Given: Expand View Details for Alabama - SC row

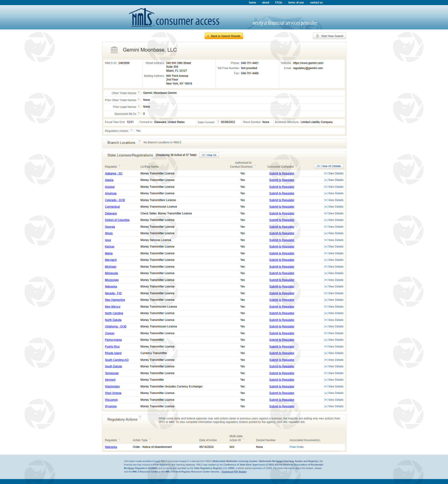Looking at the screenshot, I should click(x=334, y=173).
